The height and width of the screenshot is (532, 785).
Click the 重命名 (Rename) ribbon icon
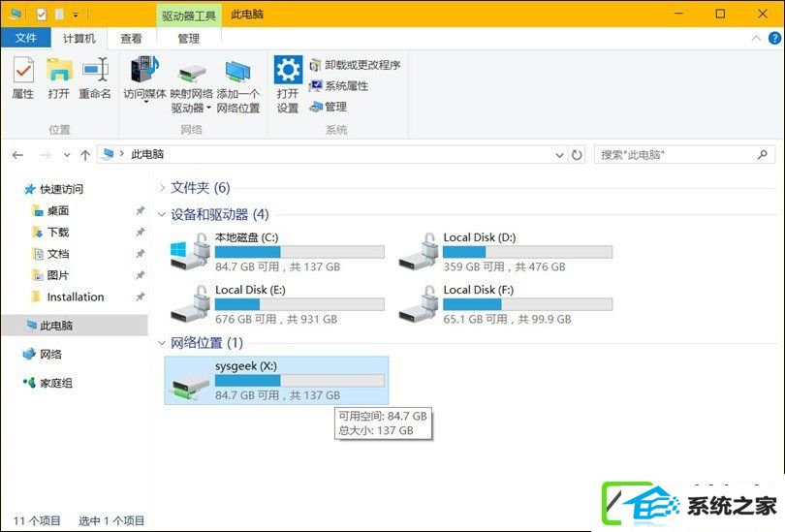pos(95,70)
